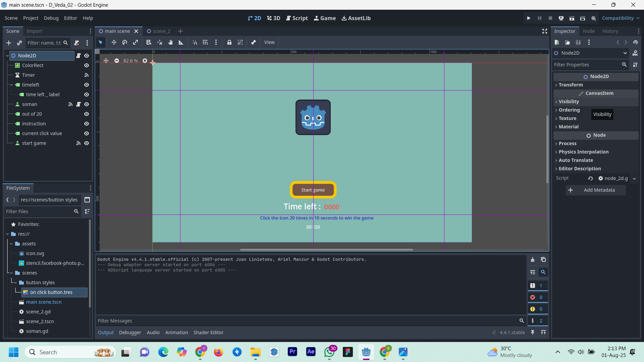
Task: Hide the time left _ label node
Action: coord(87,95)
